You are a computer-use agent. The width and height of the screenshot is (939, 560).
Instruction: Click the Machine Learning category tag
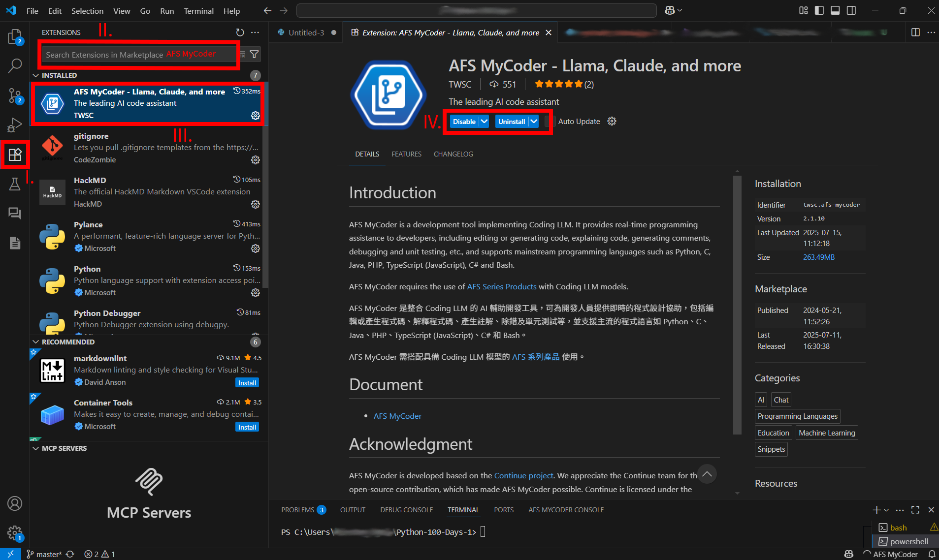(x=827, y=433)
